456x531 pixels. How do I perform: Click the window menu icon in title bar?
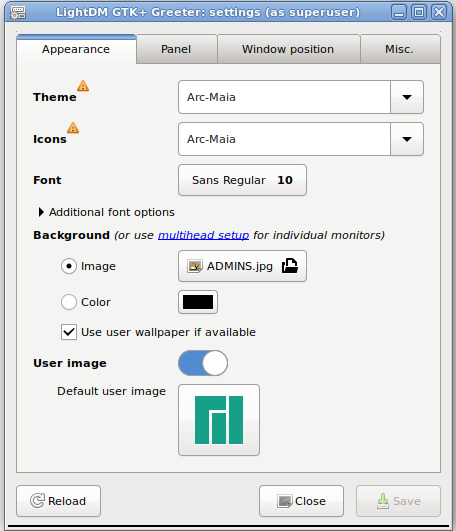click(x=18, y=13)
